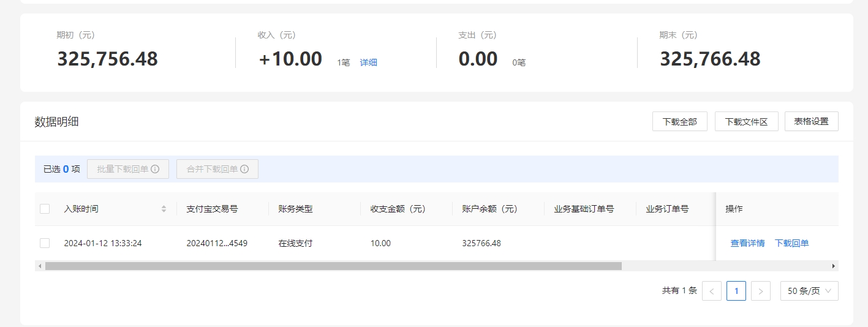
Task: Click the 入账时间 column header label
Action: [x=81, y=209]
